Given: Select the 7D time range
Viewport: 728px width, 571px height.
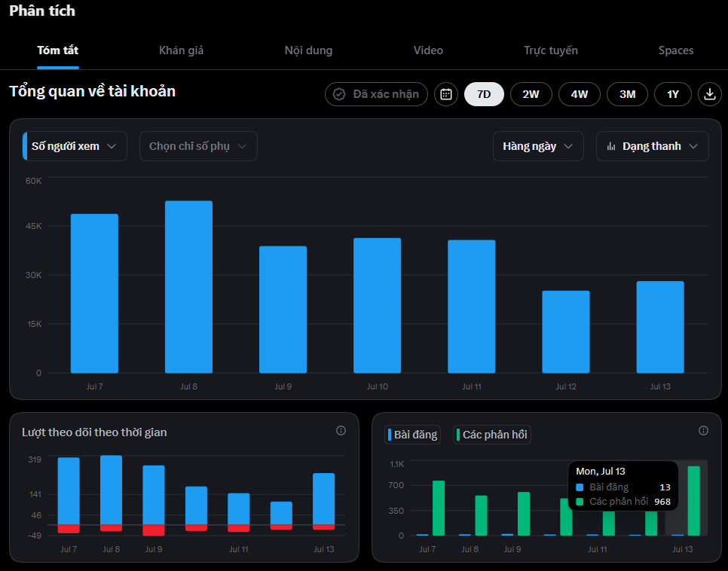Looking at the screenshot, I should [484, 94].
